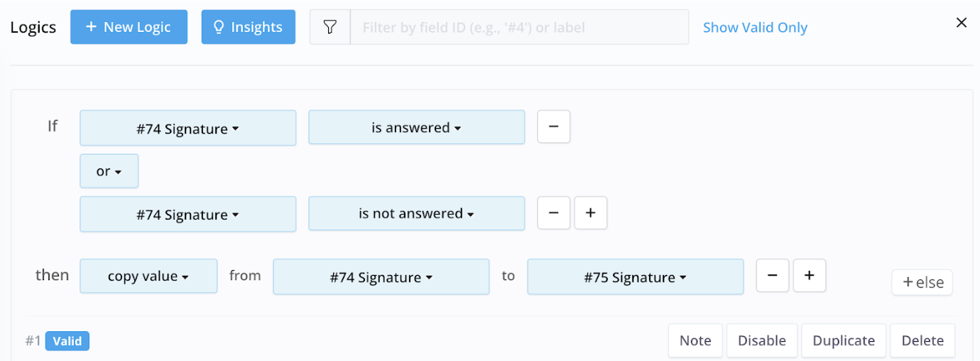This screenshot has height=361, width=980.
Task: Open Insights with the lightbulb button
Action: [x=248, y=27]
